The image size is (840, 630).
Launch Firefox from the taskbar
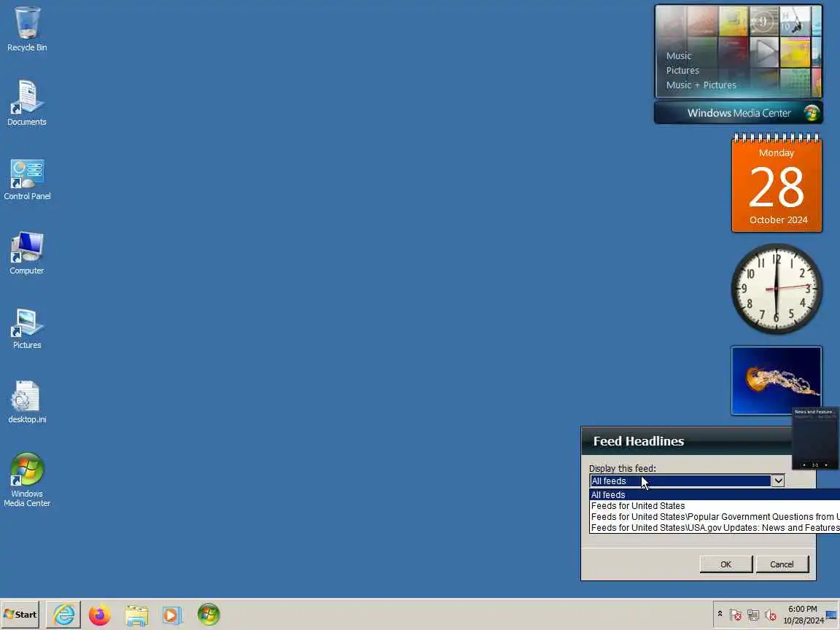(x=100, y=615)
